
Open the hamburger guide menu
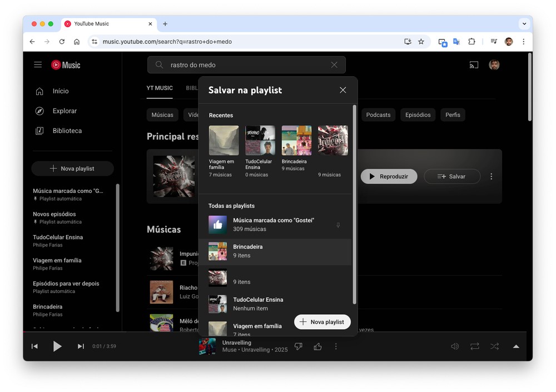[38, 65]
